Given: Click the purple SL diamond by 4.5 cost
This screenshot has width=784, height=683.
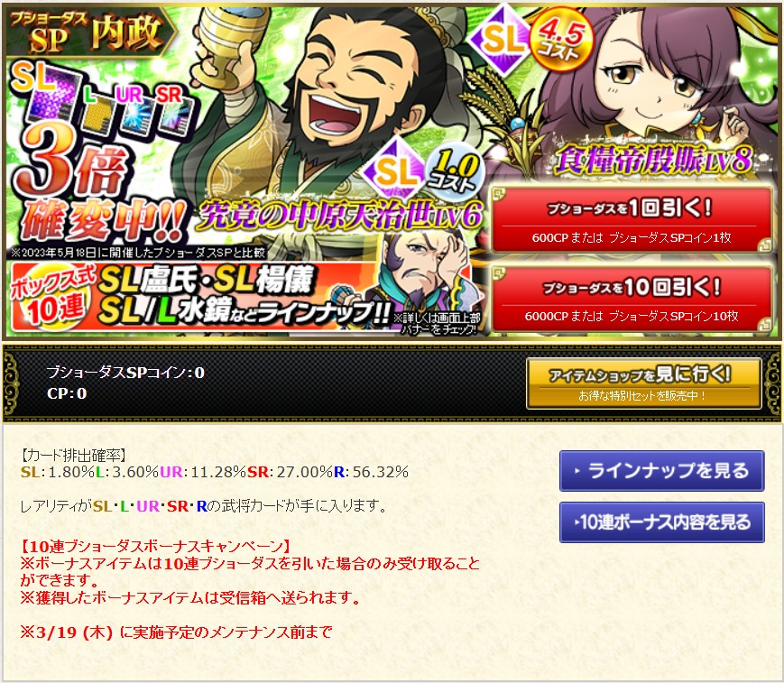Looking at the screenshot, I should pyautogui.click(x=501, y=39).
